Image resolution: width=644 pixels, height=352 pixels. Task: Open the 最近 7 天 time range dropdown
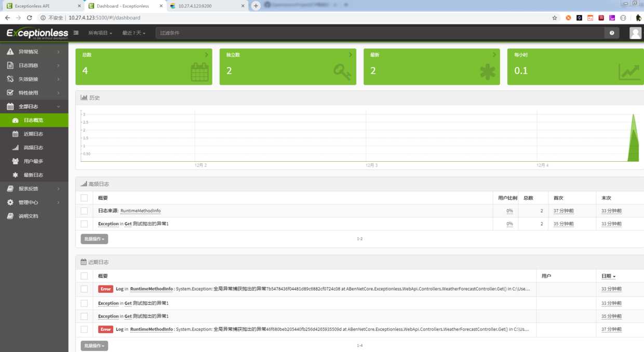pos(134,33)
